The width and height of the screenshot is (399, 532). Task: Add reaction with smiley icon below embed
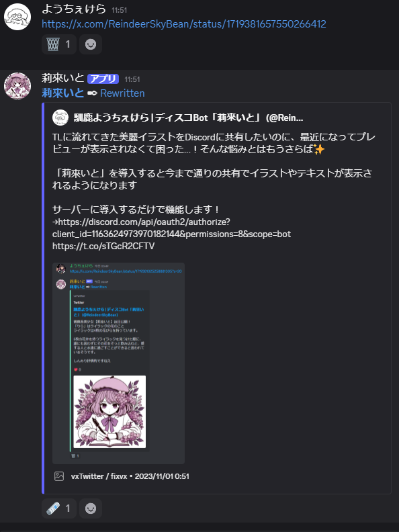point(91,508)
